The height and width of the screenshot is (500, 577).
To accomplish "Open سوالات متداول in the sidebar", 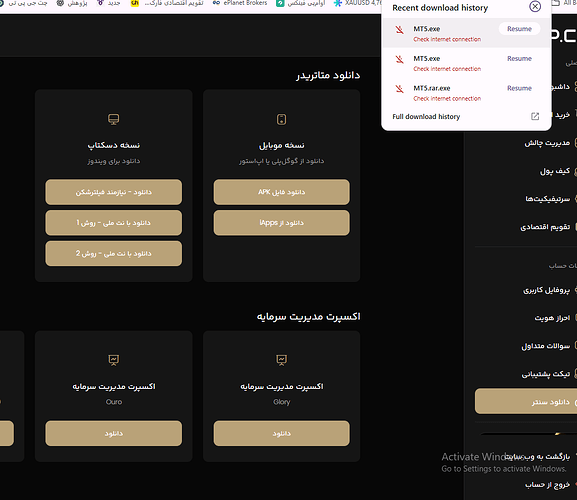I will click(x=545, y=346).
